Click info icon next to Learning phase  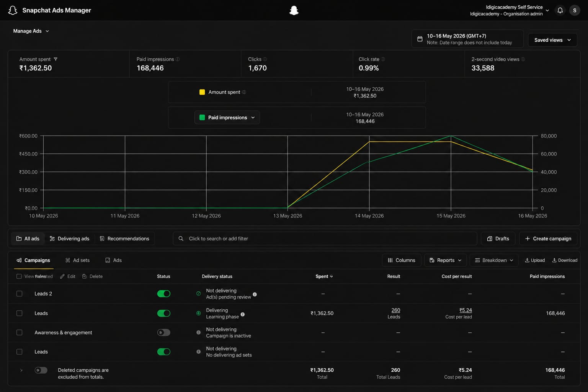tap(242, 314)
